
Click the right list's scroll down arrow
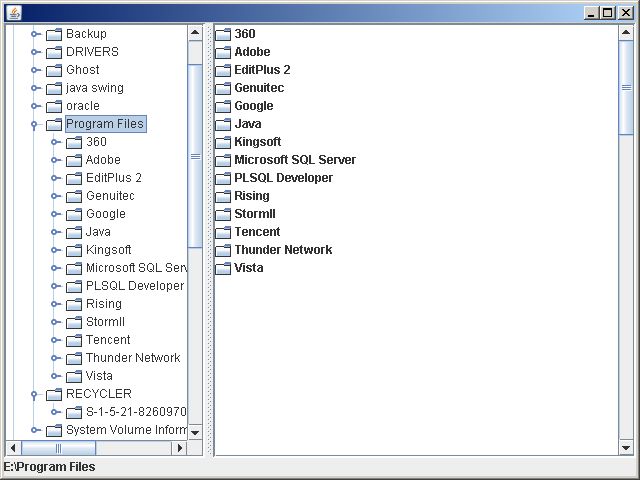[626, 448]
